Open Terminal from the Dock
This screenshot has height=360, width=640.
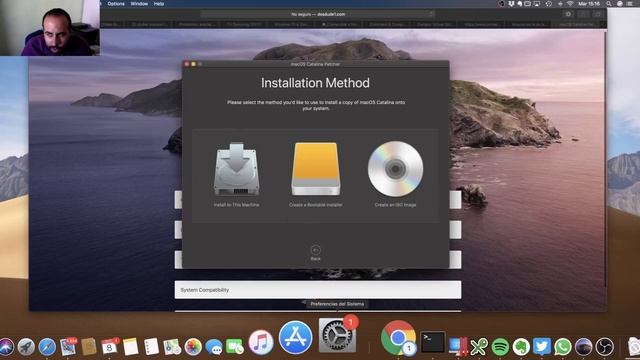click(433, 342)
